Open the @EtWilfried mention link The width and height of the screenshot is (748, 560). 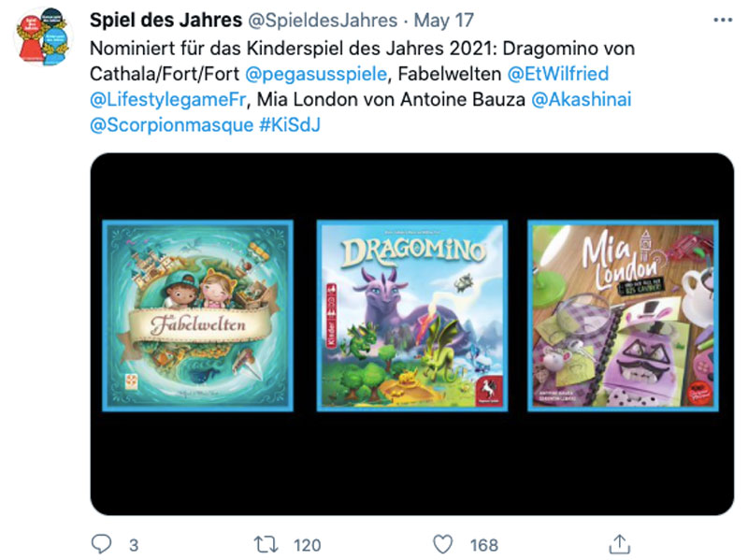click(x=558, y=74)
